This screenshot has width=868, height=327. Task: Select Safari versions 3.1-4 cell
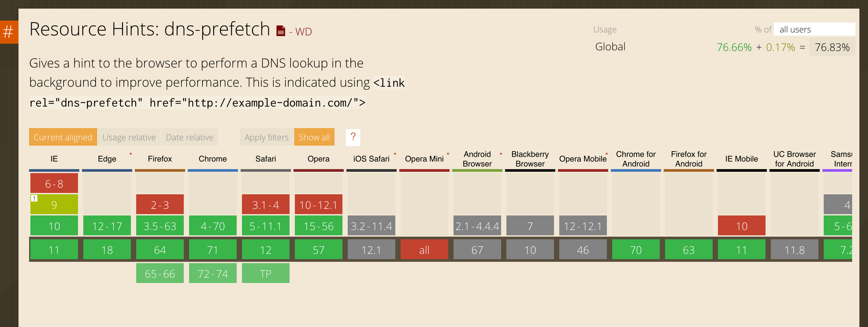pyautogui.click(x=266, y=205)
